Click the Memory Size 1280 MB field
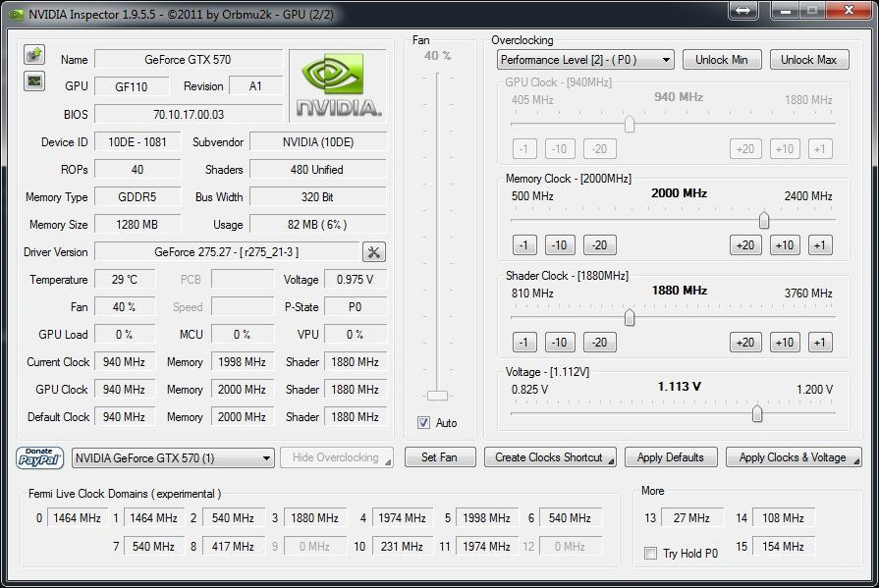879x588 pixels. tap(137, 224)
